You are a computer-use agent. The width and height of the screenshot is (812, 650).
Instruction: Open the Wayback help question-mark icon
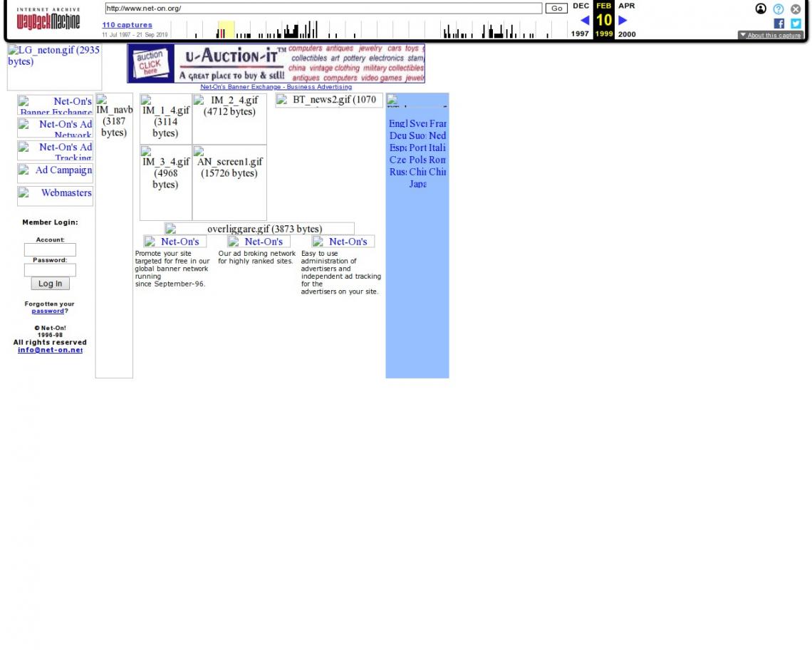[778, 9]
